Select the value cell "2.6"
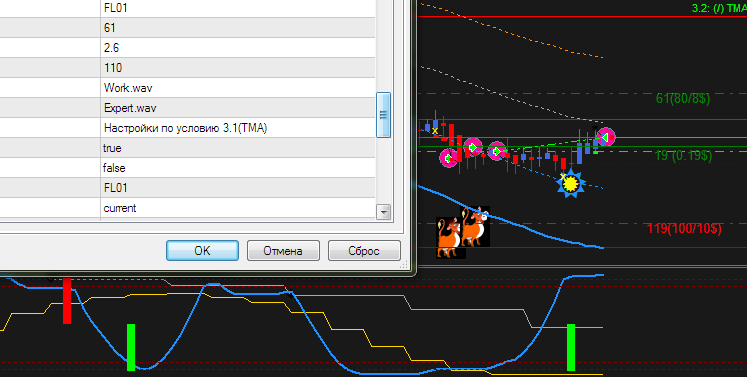 tap(238, 48)
